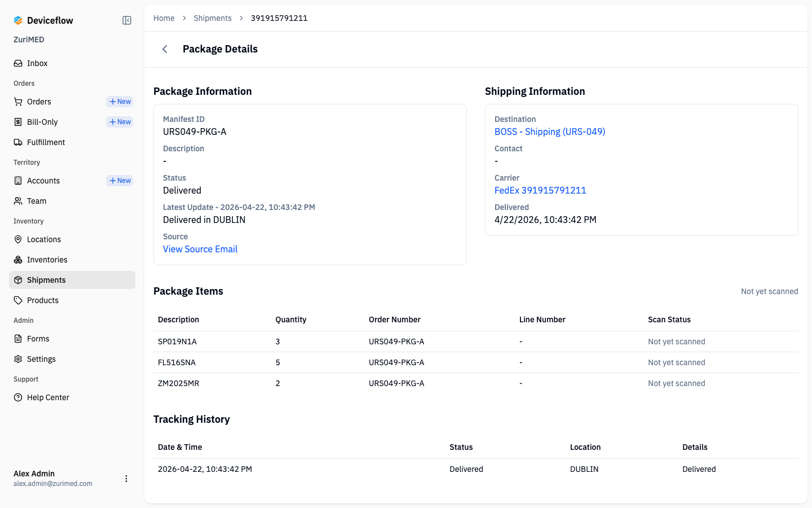Select package item SP019N1A
The height and width of the screenshot is (508, 812).
tap(177, 341)
